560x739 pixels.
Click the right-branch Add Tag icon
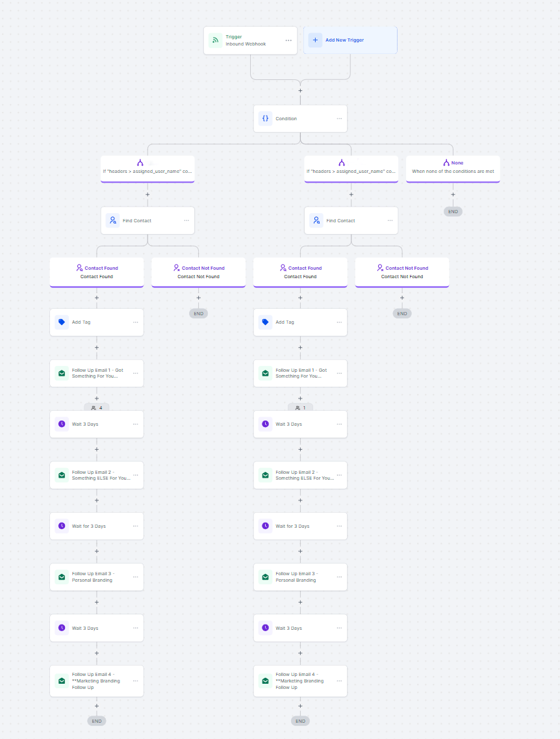pyautogui.click(x=265, y=322)
